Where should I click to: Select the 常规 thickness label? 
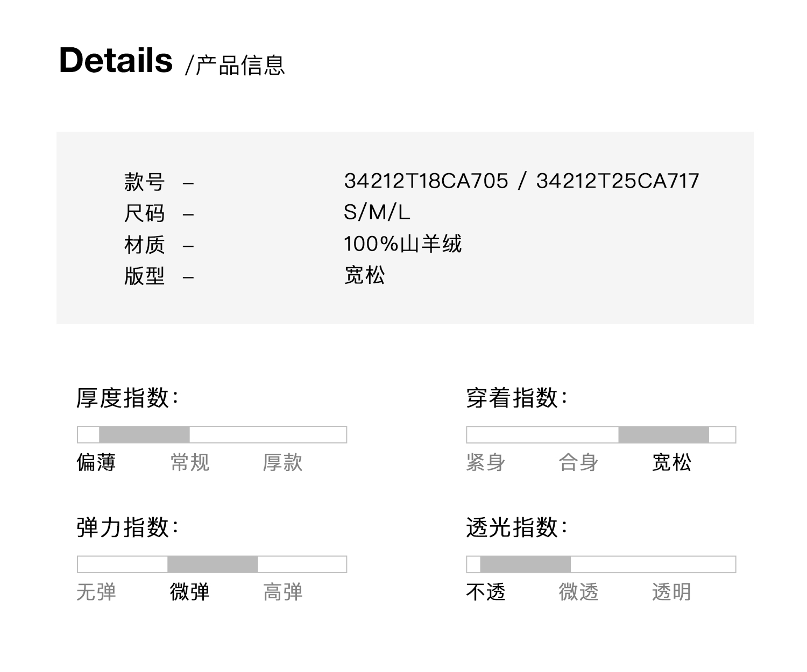pos(189,462)
